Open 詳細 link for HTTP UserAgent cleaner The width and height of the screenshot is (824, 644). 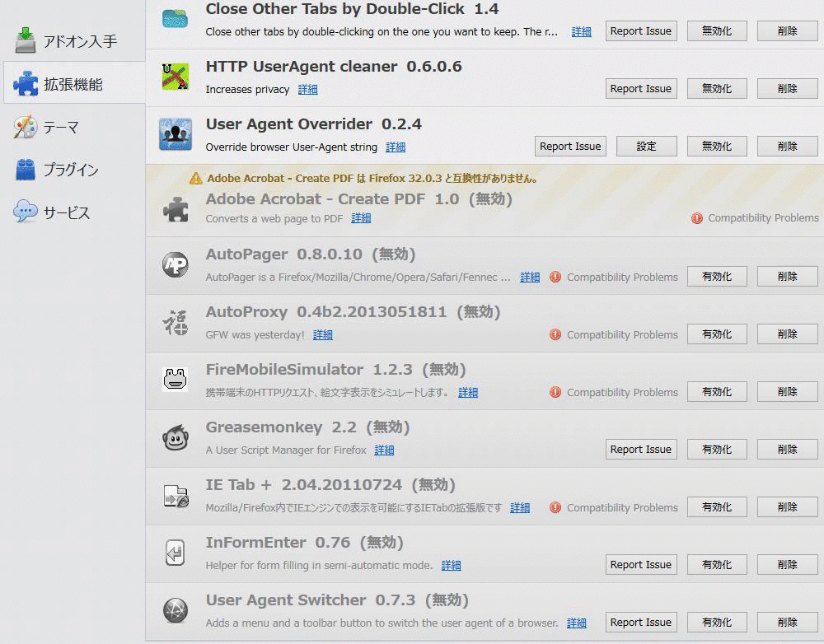(x=307, y=90)
